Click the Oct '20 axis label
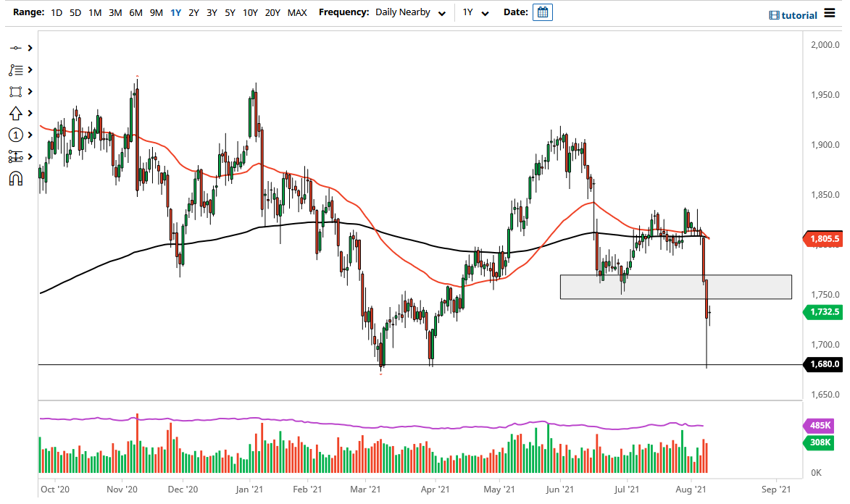This screenshot has width=850, height=504. click(55, 490)
